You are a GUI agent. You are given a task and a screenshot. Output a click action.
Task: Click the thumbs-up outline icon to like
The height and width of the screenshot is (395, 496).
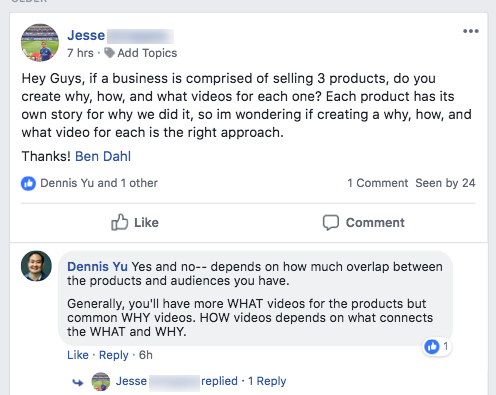[119, 222]
